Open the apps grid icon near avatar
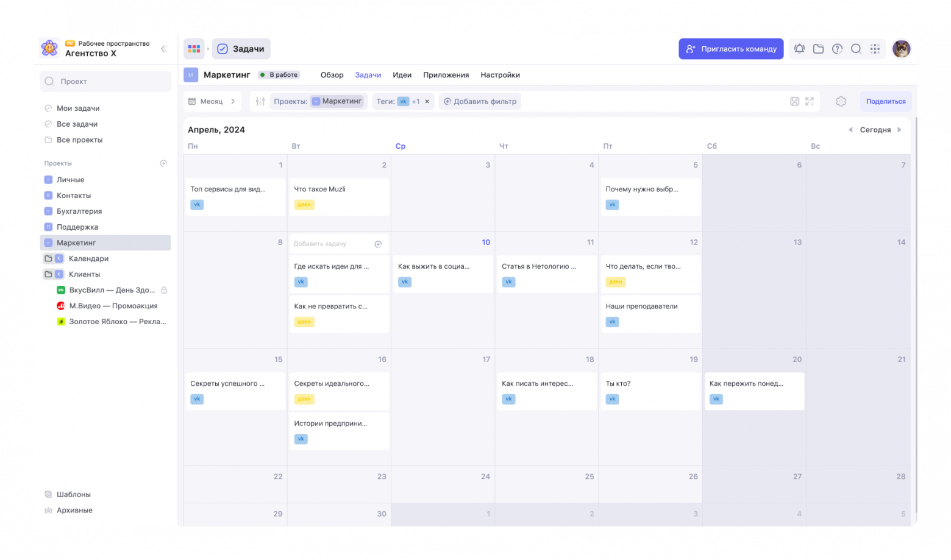The height and width of the screenshot is (560, 951). click(875, 49)
